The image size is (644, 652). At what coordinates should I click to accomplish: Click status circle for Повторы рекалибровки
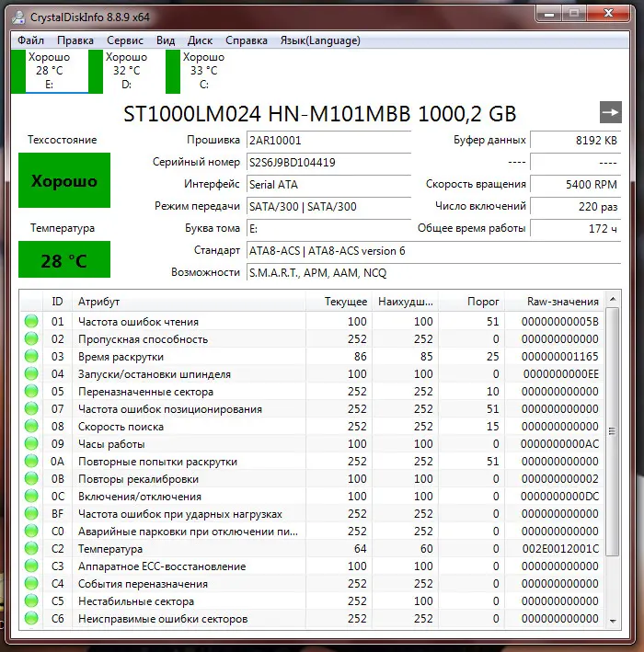pos(31,478)
